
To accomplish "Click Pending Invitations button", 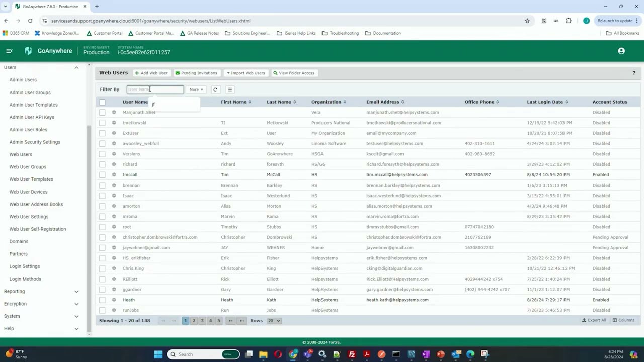I will point(196,73).
